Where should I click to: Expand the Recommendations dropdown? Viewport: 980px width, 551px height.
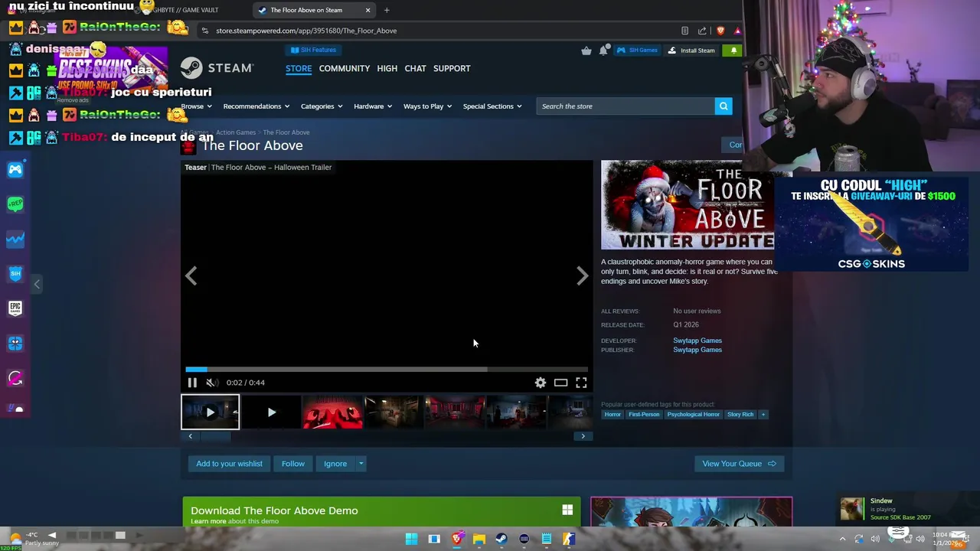pos(256,106)
